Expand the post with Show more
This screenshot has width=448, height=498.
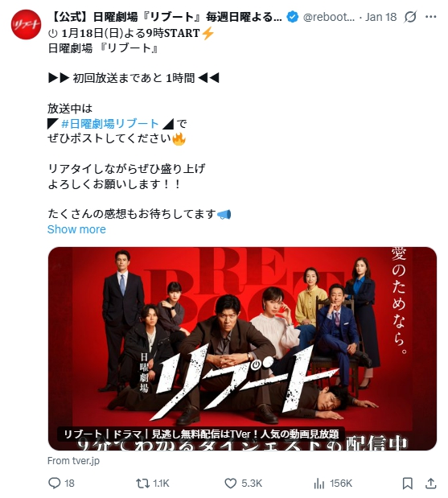coord(76,229)
